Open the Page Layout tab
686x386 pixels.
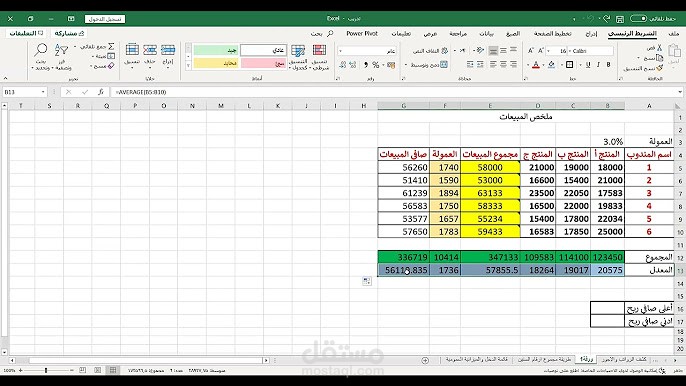552,34
